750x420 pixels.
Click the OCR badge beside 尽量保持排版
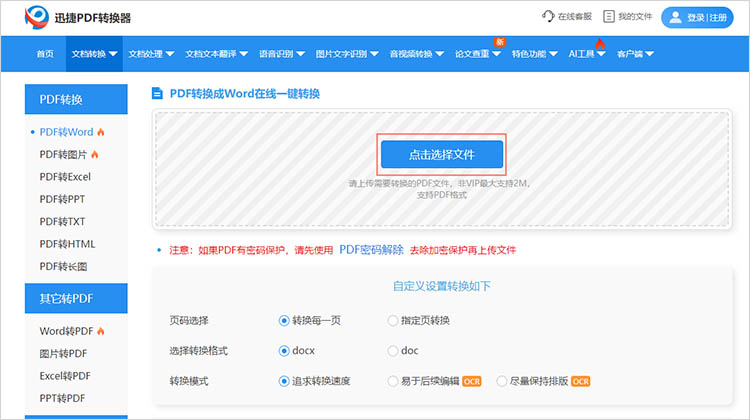581,381
